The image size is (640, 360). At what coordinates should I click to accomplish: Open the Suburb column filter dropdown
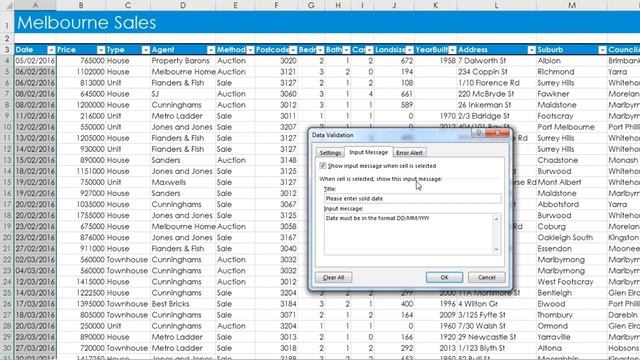[602, 50]
